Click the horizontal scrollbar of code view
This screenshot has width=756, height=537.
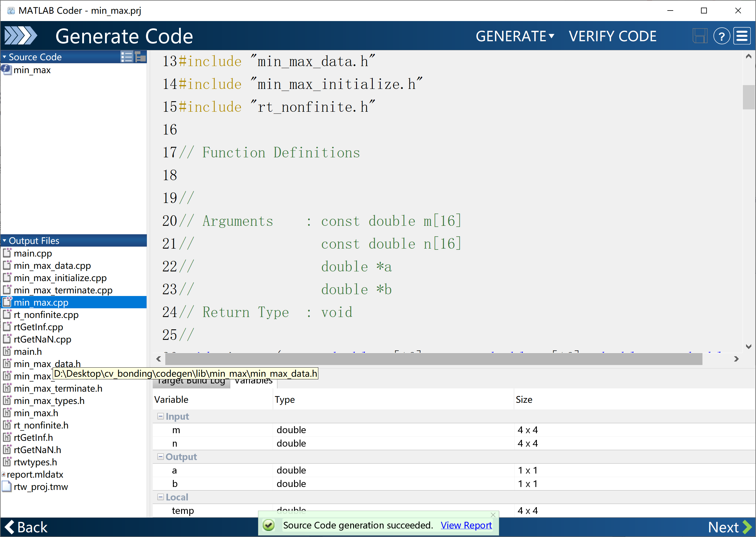433,359
